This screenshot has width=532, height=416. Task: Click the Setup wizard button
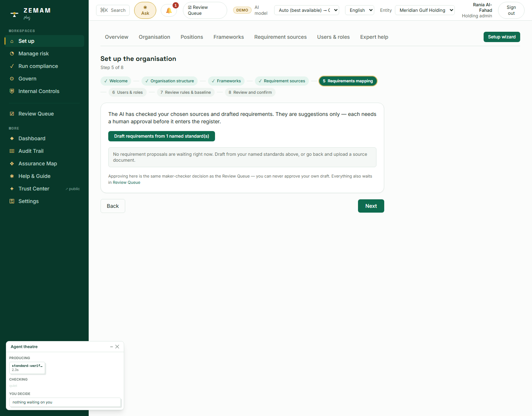tap(502, 37)
